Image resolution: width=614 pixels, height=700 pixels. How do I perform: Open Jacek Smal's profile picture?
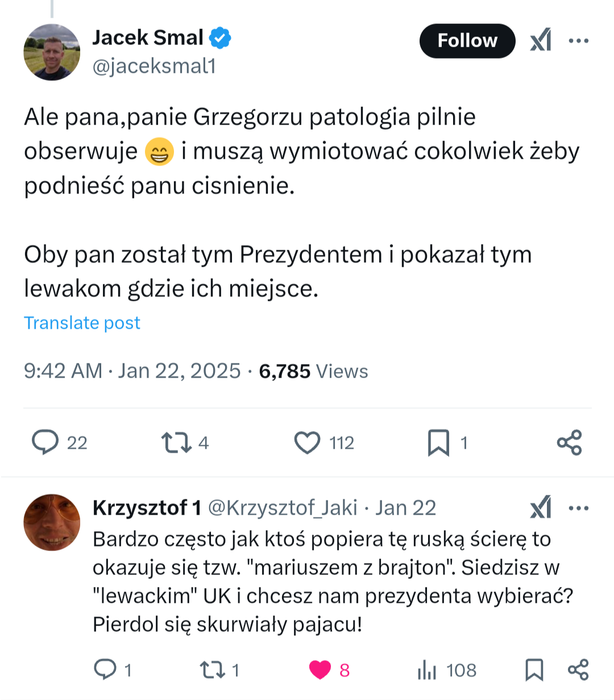click(x=52, y=52)
